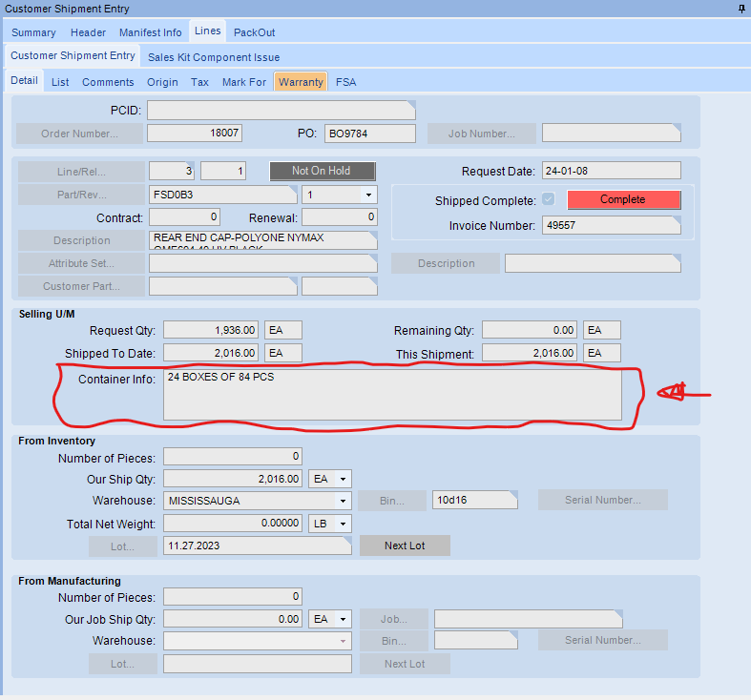This screenshot has height=700, width=751.
Task: Open Total Net Weight LB dropdown
Action: (x=343, y=524)
